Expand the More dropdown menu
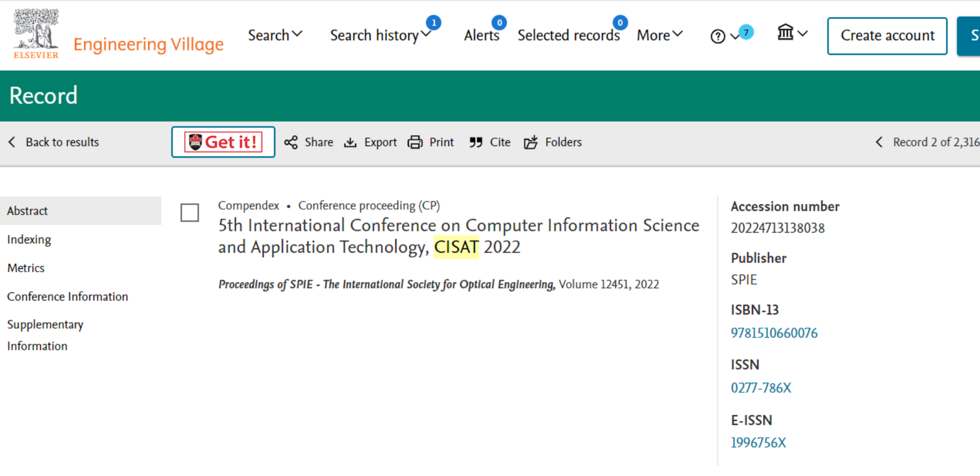 [660, 35]
